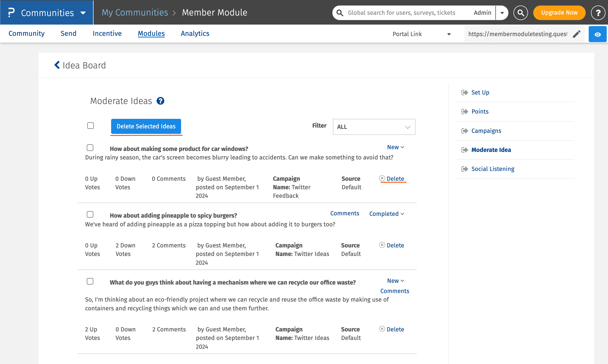Click the eye preview portal icon
This screenshot has width=608, height=364.
(x=597, y=34)
